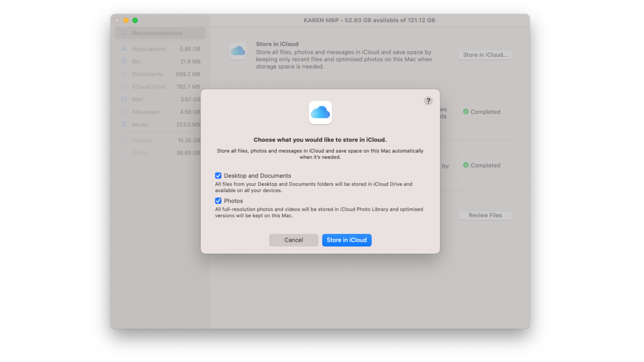
Task: Select the Recommendations lightbulb icon
Action: (x=124, y=33)
